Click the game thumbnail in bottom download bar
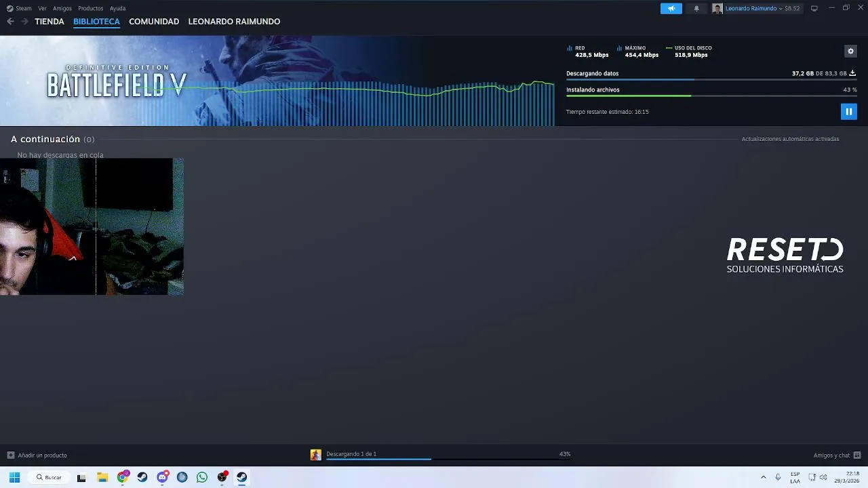 point(315,455)
